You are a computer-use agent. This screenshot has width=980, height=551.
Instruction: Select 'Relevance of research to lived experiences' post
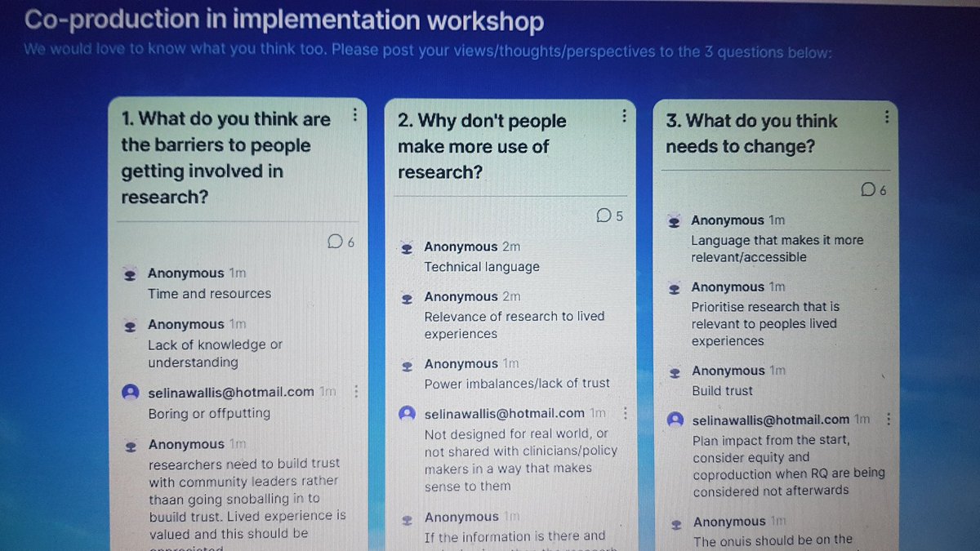514,325
